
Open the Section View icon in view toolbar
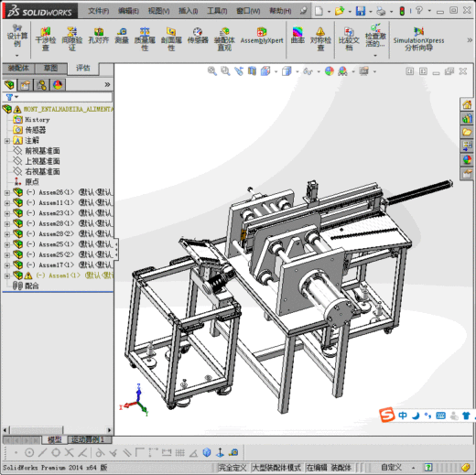pyautogui.click(x=252, y=71)
